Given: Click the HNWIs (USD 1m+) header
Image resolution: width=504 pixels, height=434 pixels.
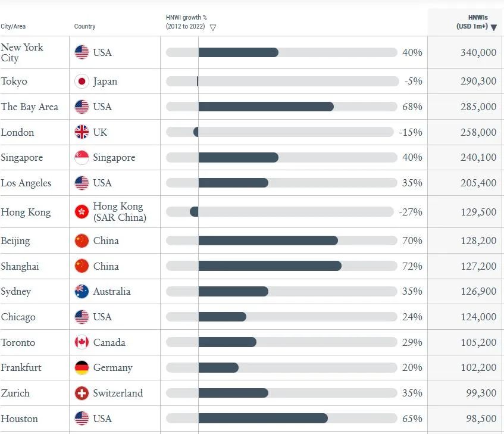Looking at the screenshot, I should click(472, 22).
